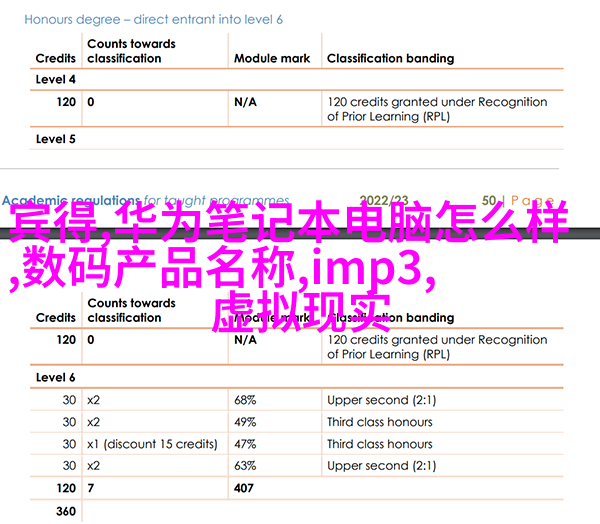Click the heading "Honours degree – direct entrant into level 6"

153,20
